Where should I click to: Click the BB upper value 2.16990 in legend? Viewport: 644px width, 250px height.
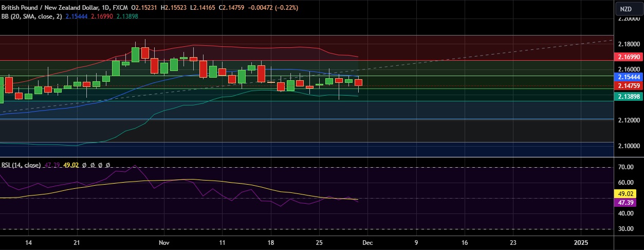pyautogui.click(x=102, y=16)
